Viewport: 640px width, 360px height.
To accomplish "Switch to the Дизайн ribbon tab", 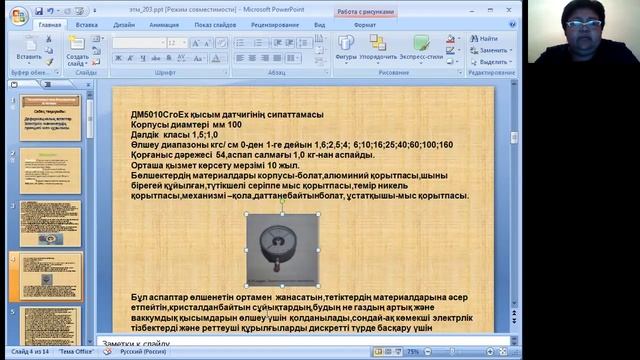I will click(124, 25).
